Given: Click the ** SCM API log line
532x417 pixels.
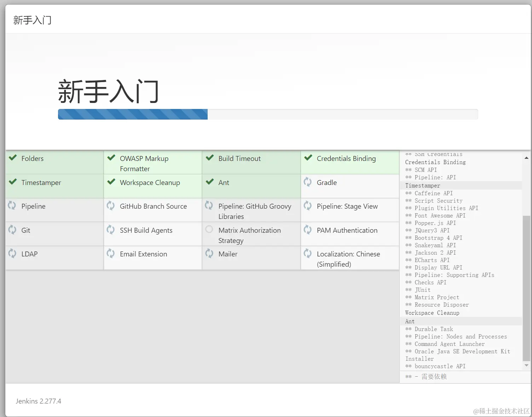Looking at the screenshot, I should (421, 170).
